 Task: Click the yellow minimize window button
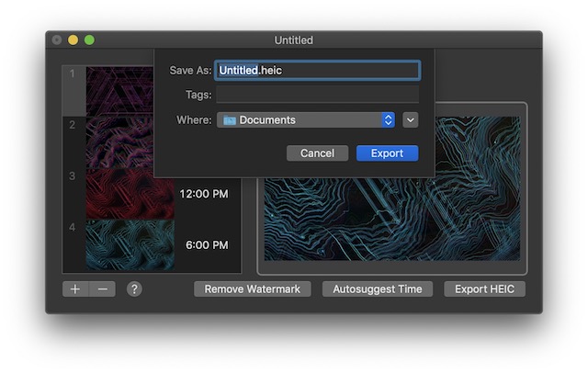tap(73, 40)
